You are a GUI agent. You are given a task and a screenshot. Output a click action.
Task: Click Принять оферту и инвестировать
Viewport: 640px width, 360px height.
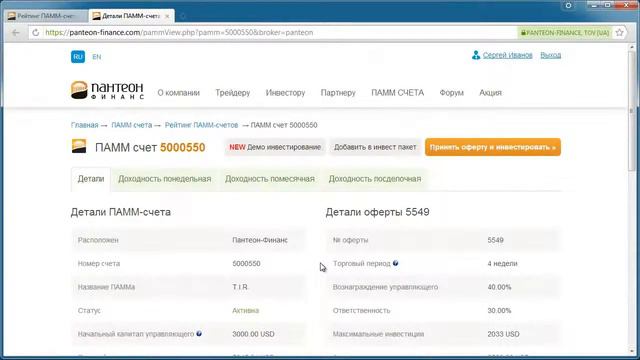tap(493, 147)
